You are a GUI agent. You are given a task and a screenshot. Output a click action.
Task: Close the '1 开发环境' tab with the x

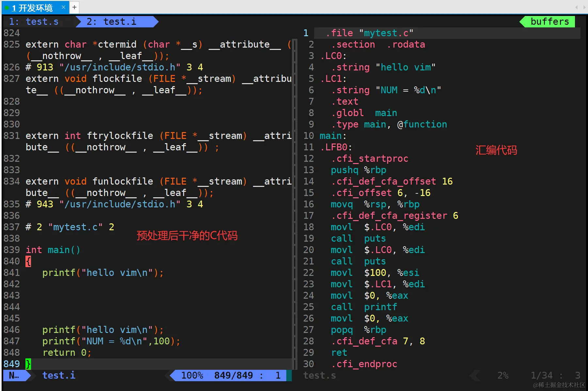click(x=63, y=7)
